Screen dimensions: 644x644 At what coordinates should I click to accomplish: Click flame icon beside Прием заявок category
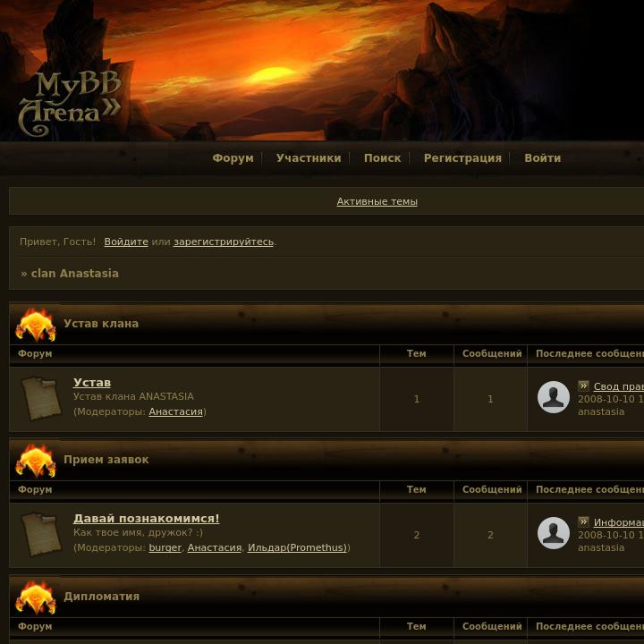36,461
